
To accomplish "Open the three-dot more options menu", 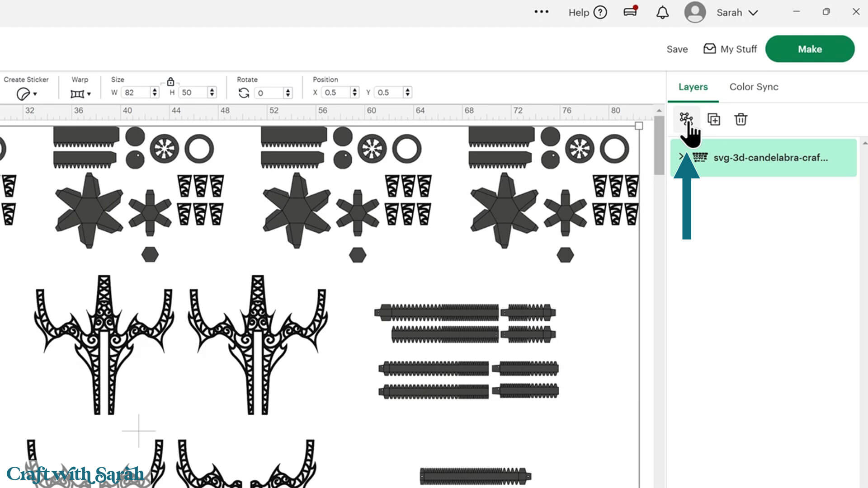I will pos(541,12).
